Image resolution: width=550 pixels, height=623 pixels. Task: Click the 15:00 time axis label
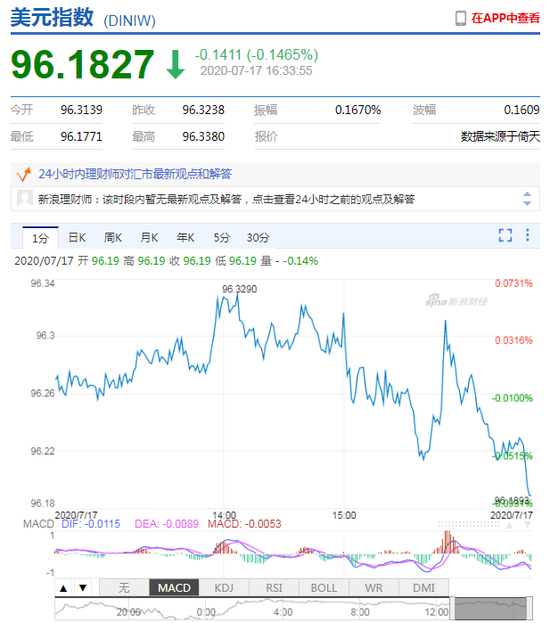344,515
